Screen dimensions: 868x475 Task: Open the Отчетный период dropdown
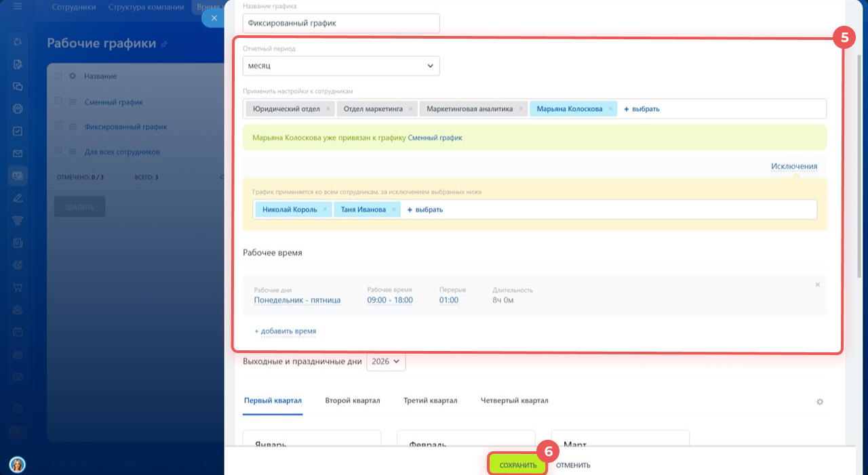[341, 66]
